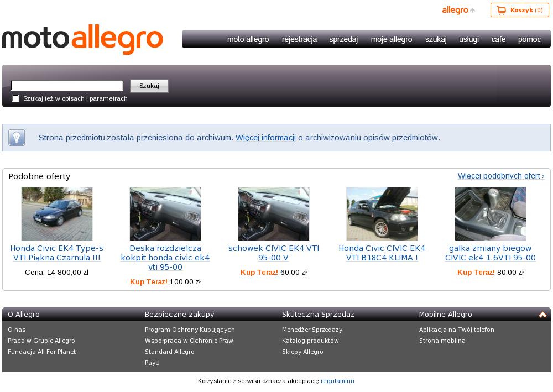553x392 pixels.
Task: Open 'Deska rozdzielcza kokpit honda civic' link
Action: coord(165,258)
